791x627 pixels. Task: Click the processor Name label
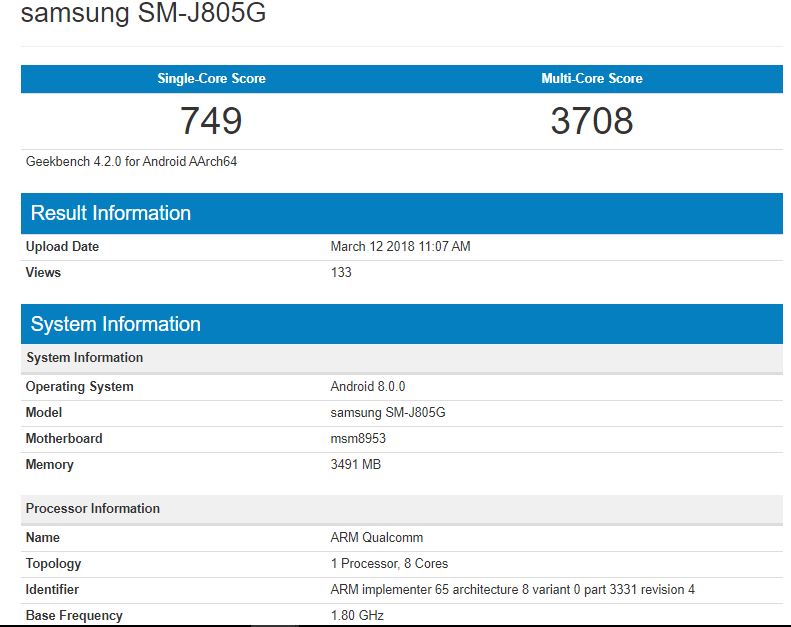[x=42, y=538]
